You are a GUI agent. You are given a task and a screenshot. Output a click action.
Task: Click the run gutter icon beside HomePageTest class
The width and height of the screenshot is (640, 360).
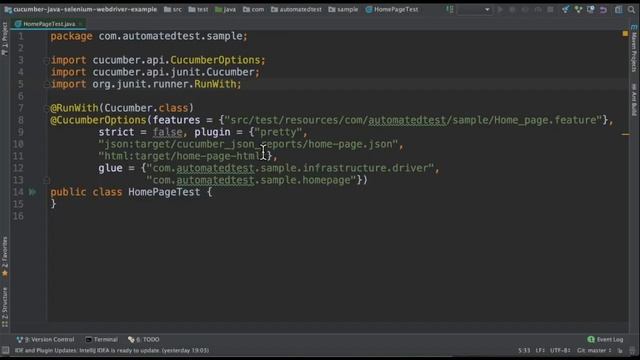32,192
